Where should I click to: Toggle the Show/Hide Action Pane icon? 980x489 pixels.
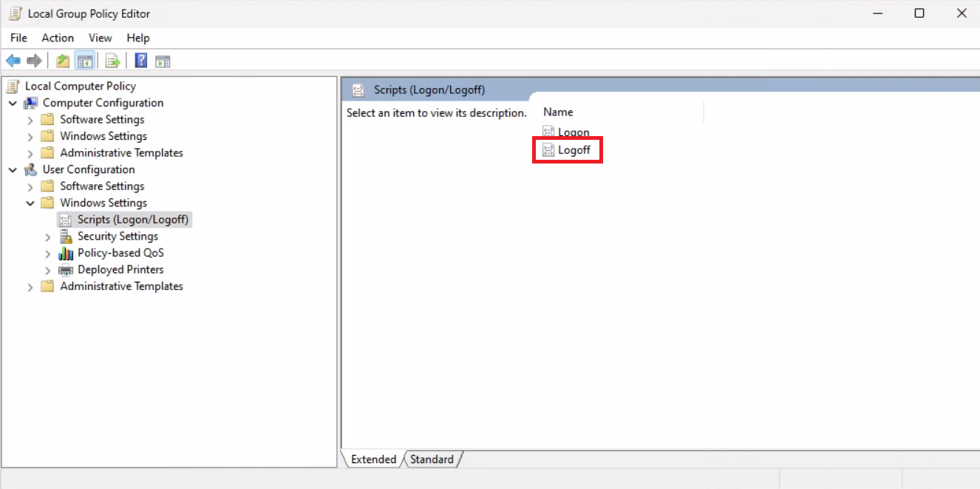tap(163, 61)
